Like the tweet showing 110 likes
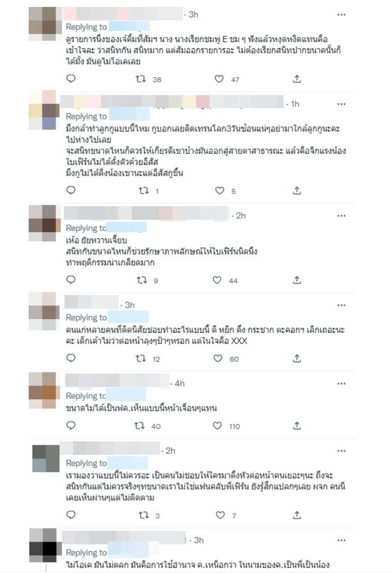This screenshot has width=392, height=573. (x=217, y=426)
